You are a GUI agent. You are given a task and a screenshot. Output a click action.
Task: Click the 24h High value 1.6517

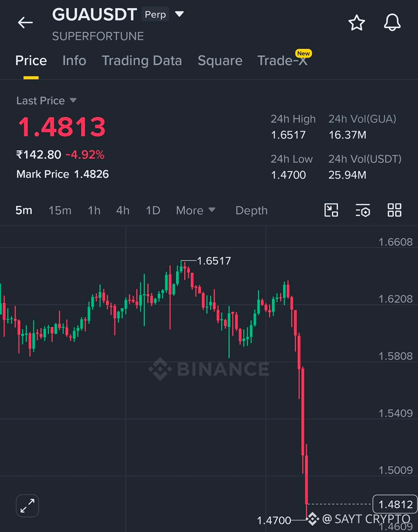tap(288, 135)
